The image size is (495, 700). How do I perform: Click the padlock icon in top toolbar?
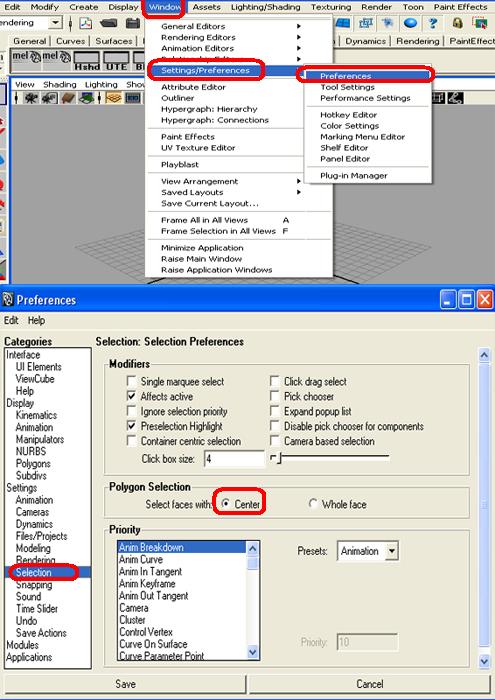click(x=457, y=22)
